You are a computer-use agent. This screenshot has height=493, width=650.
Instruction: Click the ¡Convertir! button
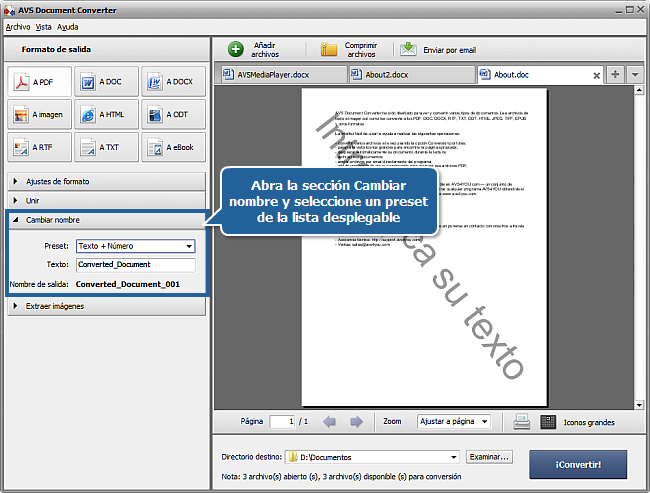(x=578, y=464)
